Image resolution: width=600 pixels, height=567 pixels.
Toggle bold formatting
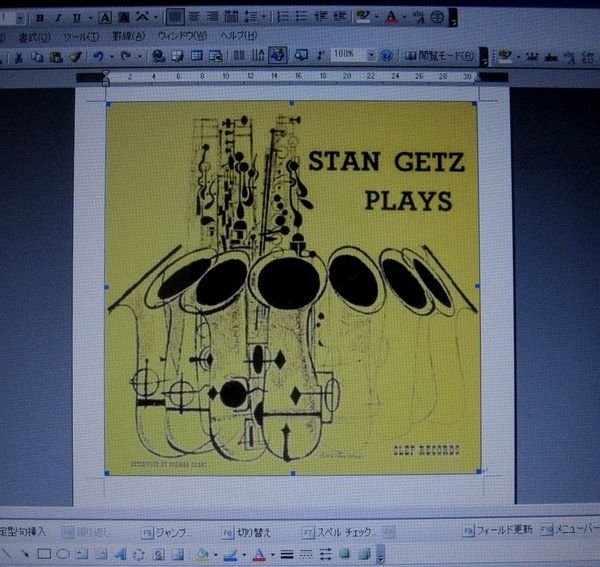39,17
